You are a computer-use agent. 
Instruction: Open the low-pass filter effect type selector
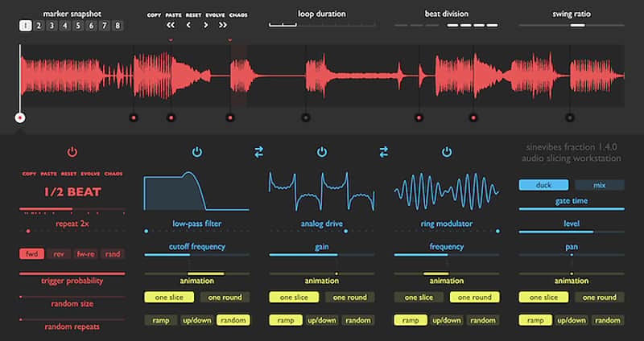pos(196,224)
